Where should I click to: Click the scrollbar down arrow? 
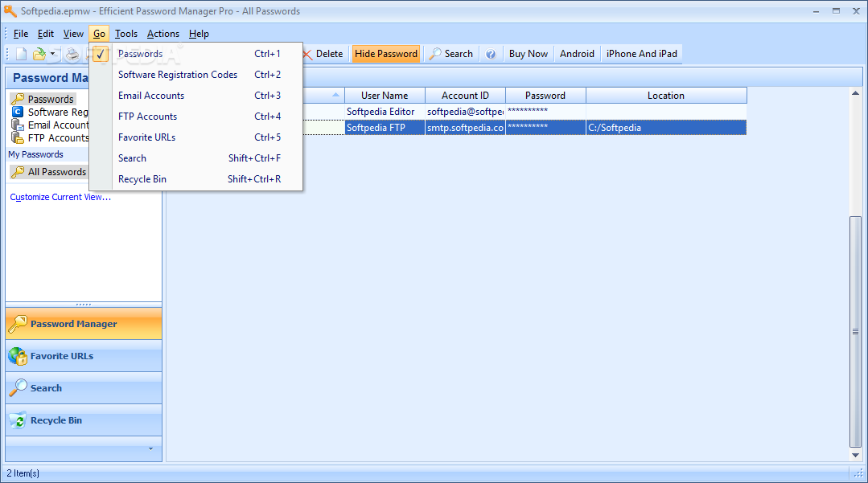855,455
